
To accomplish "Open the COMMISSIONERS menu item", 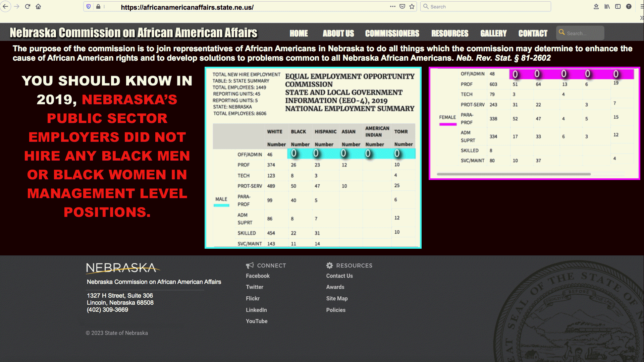I will pos(392,34).
